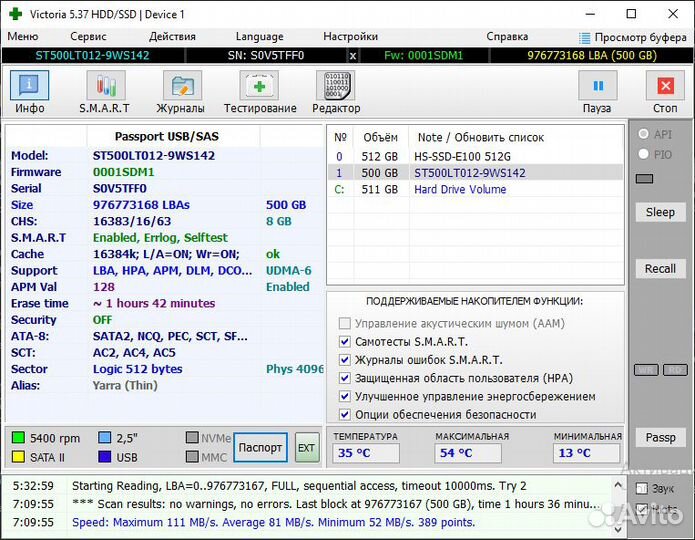Select the PIO radio button

click(x=643, y=154)
